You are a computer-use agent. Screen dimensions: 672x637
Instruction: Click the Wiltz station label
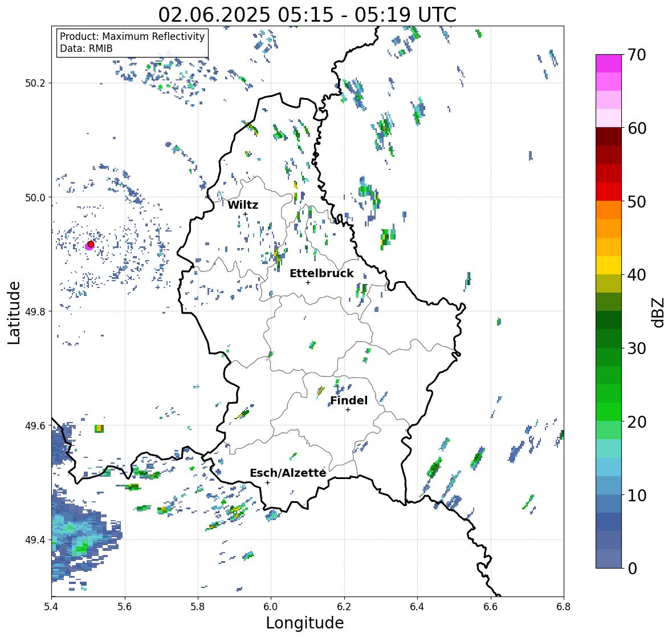tap(243, 205)
